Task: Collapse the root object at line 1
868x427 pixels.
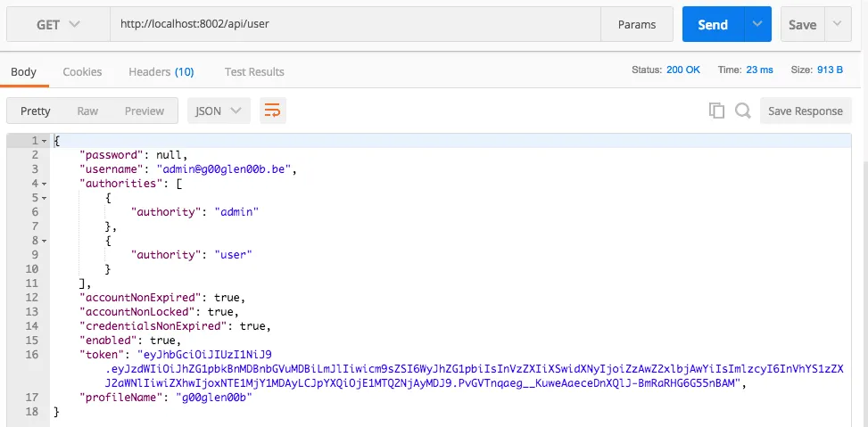Action: click(x=43, y=141)
